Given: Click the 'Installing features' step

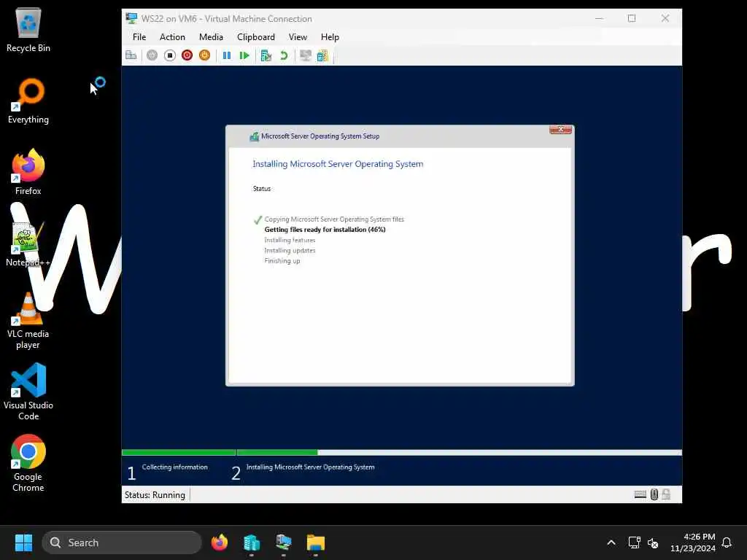Looking at the screenshot, I should [x=290, y=240].
